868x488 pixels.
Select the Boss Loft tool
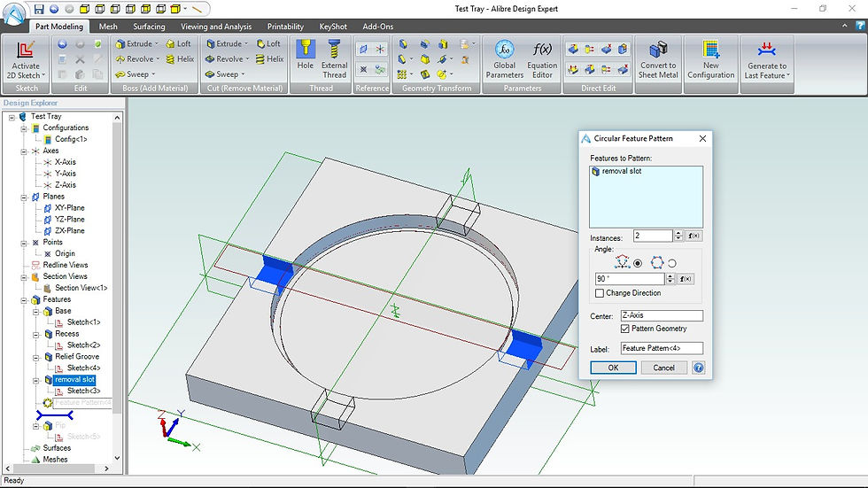click(178, 43)
